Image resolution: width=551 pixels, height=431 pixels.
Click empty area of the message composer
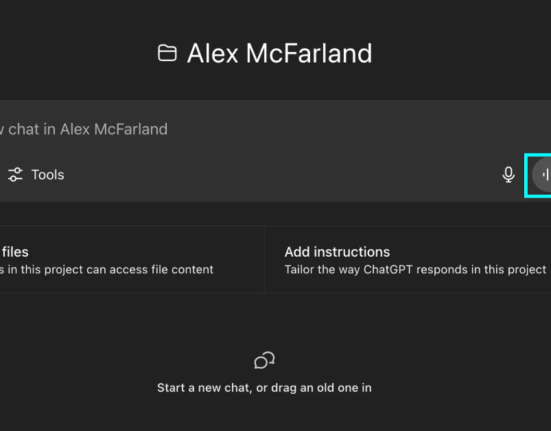[281, 175]
